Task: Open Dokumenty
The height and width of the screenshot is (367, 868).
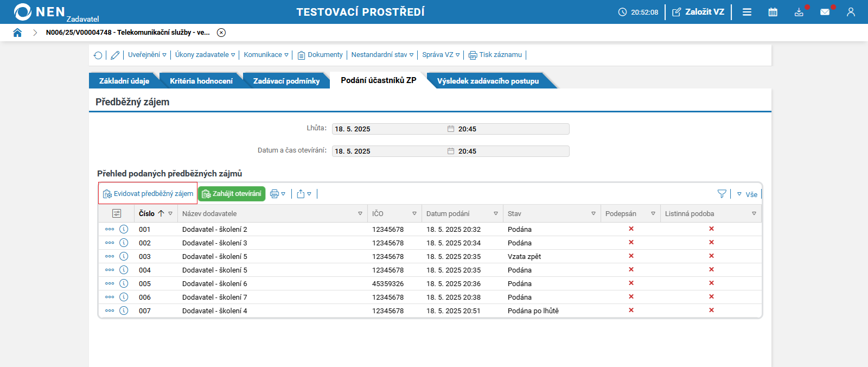Action: point(320,55)
